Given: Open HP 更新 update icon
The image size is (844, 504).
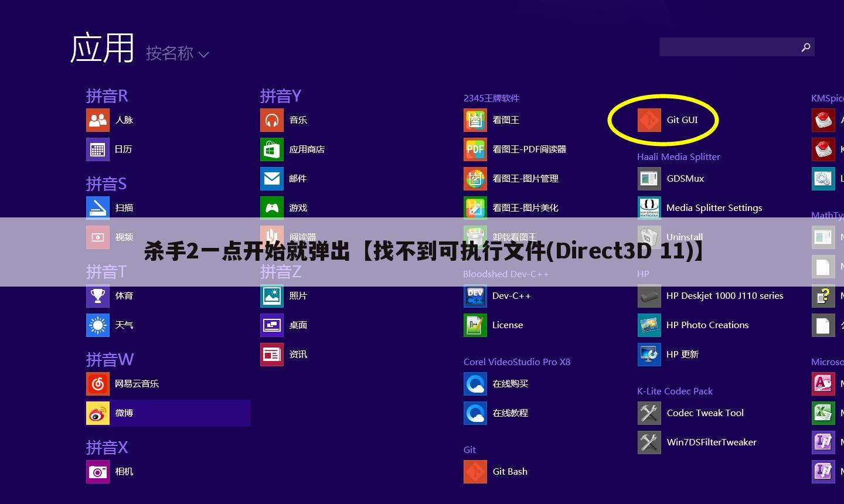Looking at the screenshot, I should coord(649,355).
